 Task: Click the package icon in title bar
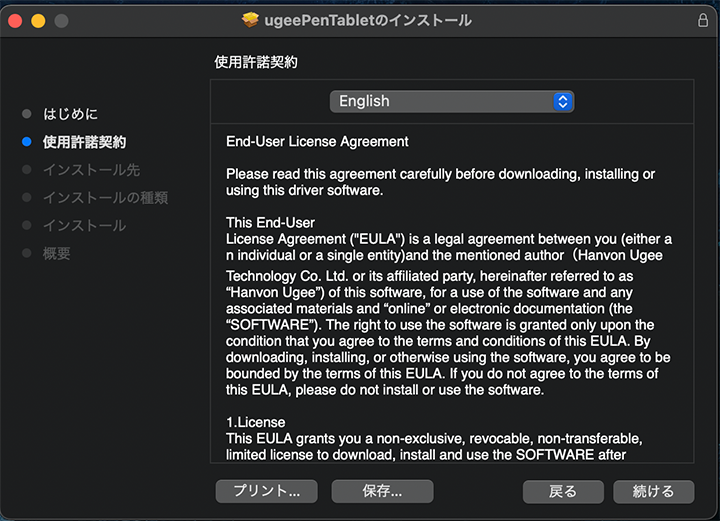251,20
